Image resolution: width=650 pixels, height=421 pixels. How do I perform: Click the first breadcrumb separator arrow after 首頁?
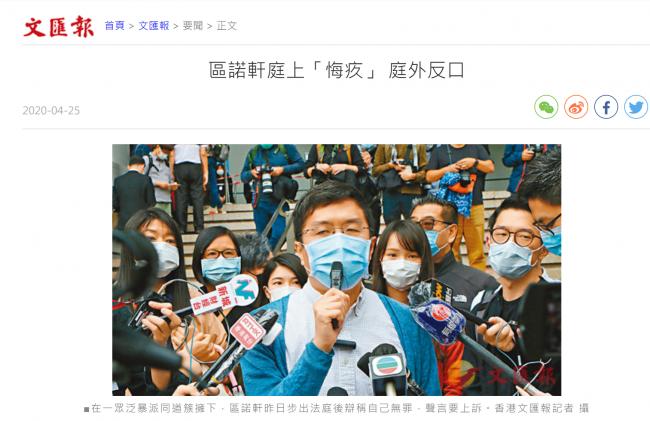click(x=131, y=26)
